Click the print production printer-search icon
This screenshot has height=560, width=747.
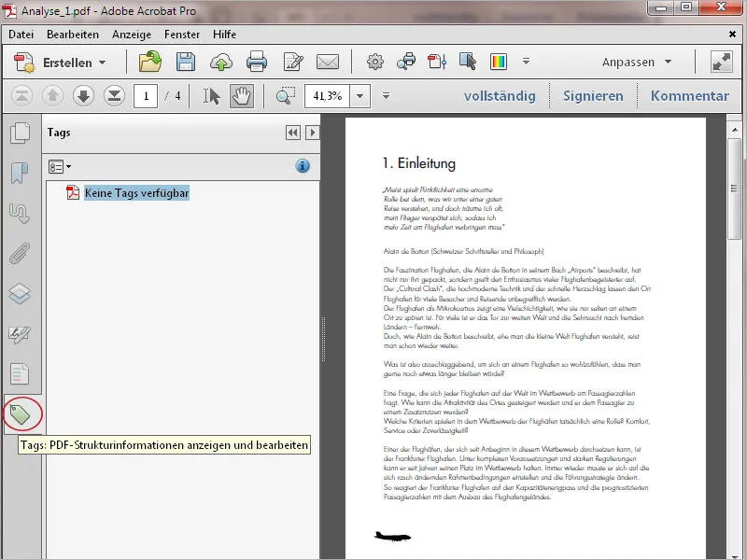coord(406,62)
